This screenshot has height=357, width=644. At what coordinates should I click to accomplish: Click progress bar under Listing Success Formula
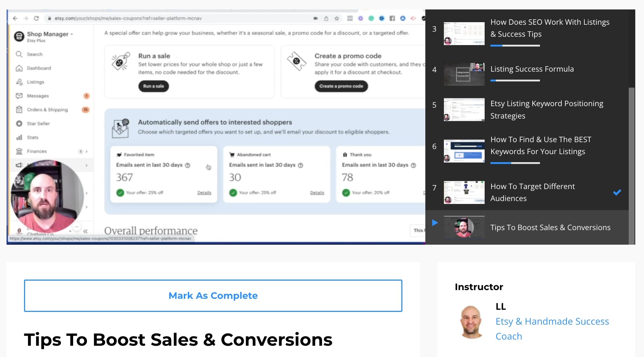click(x=515, y=80)
